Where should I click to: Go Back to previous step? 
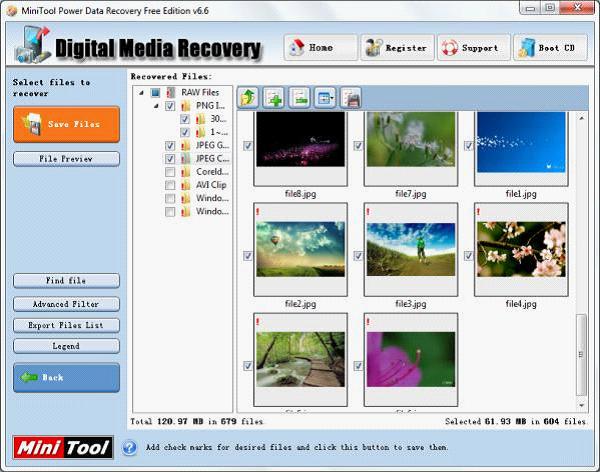click(x=67, y=378)
